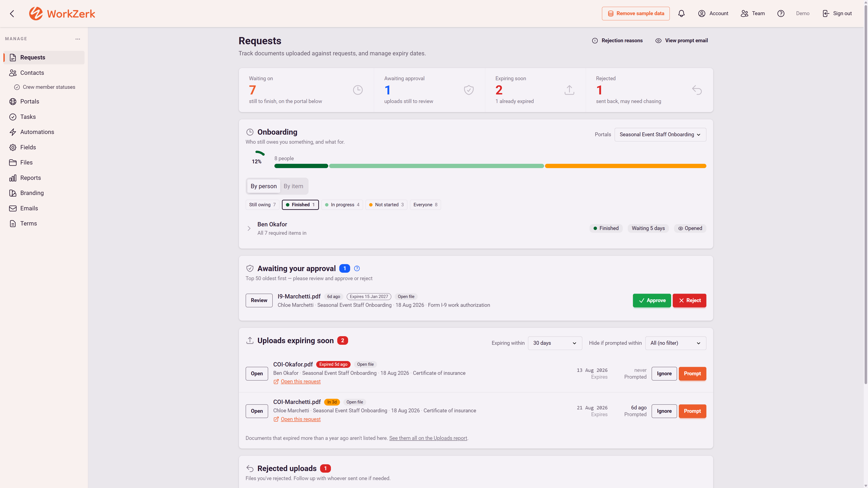Open the help question mark icon

click(781, 14)
